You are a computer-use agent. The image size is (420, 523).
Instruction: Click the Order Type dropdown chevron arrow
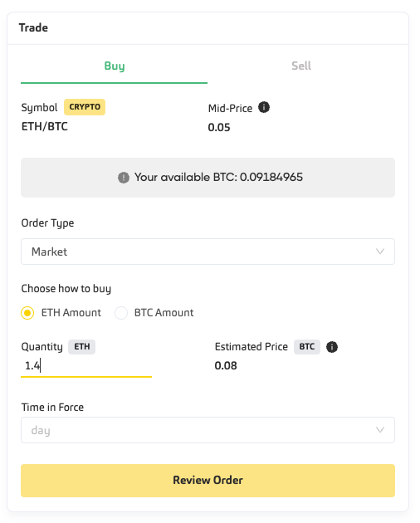[x=380, y=252]
